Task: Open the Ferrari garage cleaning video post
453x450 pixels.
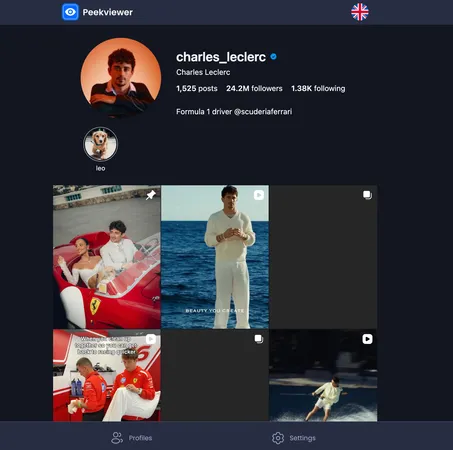Action: [107, 375]
